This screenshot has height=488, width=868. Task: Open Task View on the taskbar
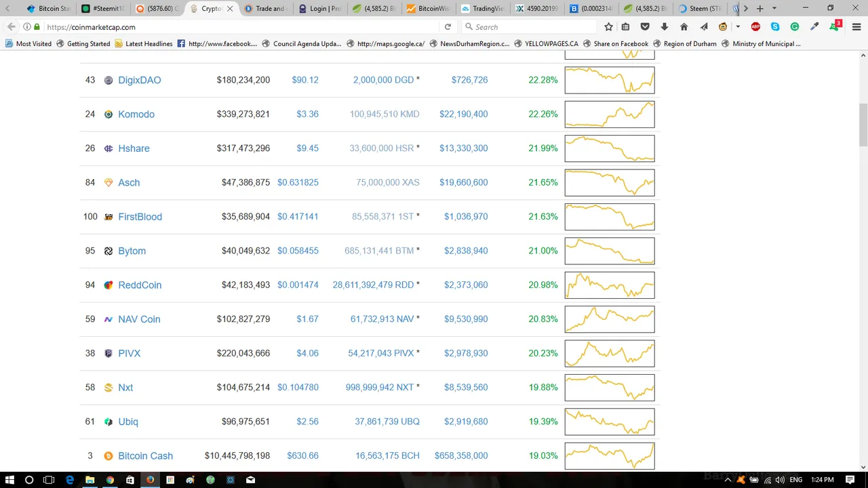(x=49, y=480)
